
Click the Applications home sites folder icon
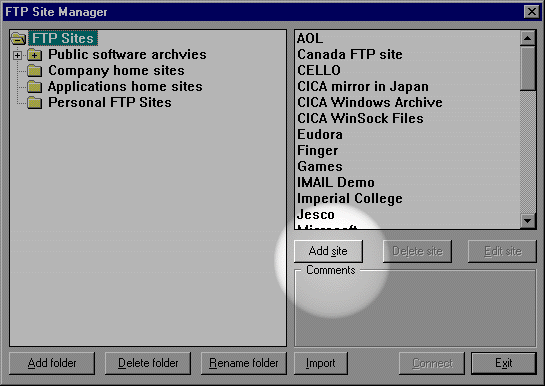[35, 87]
